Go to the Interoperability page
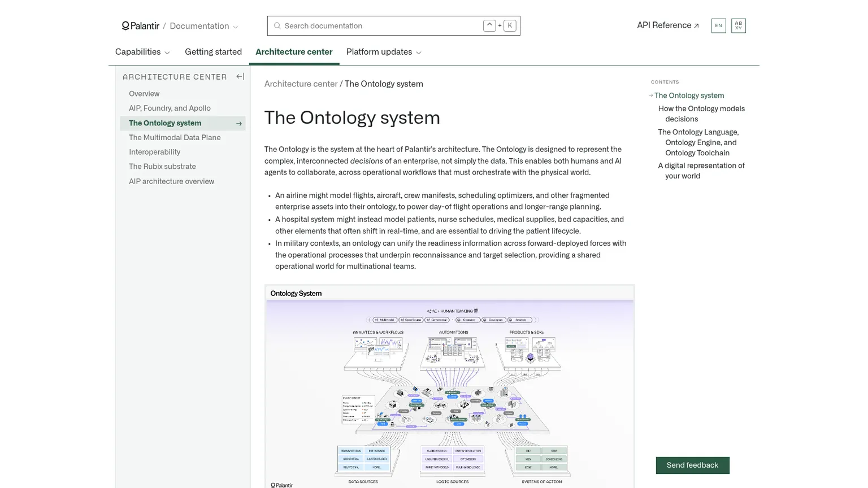868x488 pixels. [x=154, y=152]
